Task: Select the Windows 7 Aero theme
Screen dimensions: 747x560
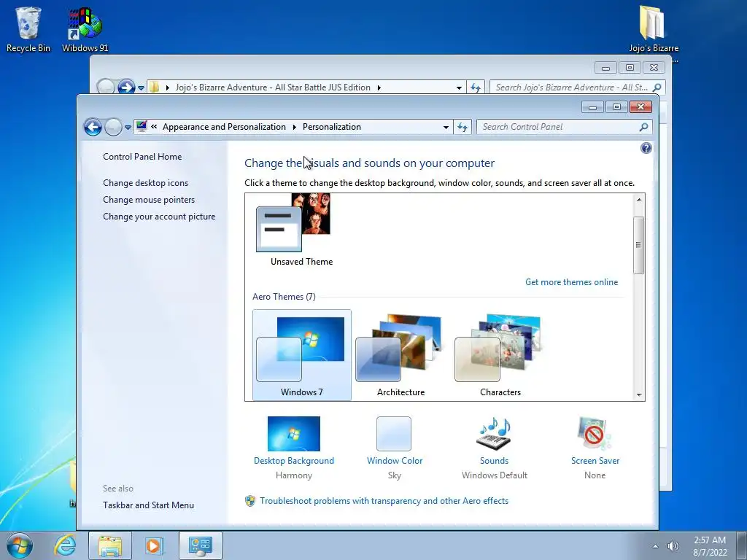Action: (x=301, y=355)
